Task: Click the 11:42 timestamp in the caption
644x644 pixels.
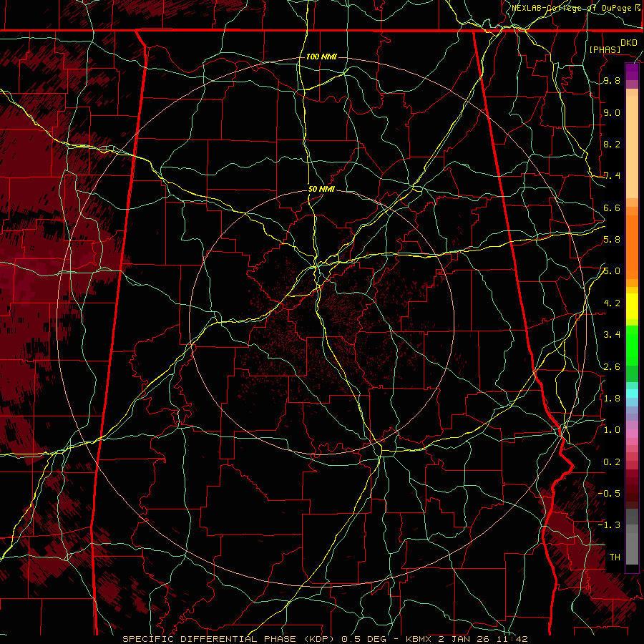Action: pyautogui.click(x=512, y=639)
